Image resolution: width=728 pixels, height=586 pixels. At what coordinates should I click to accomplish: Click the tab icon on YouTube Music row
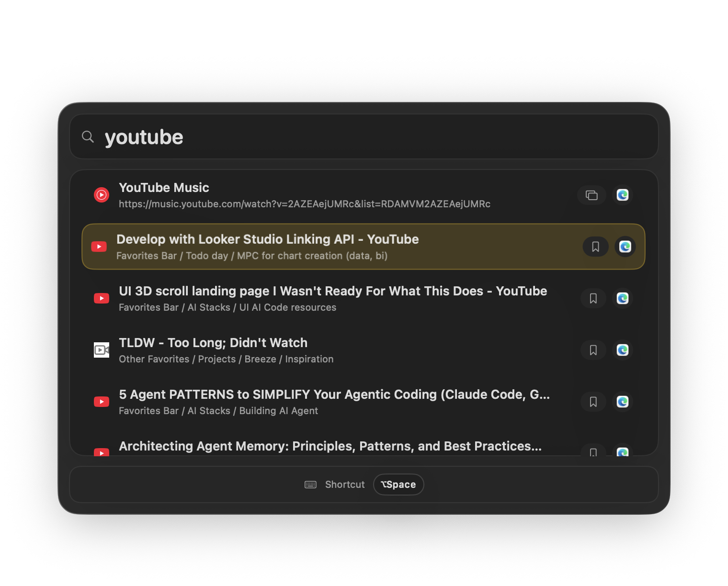tap(592, 195)
